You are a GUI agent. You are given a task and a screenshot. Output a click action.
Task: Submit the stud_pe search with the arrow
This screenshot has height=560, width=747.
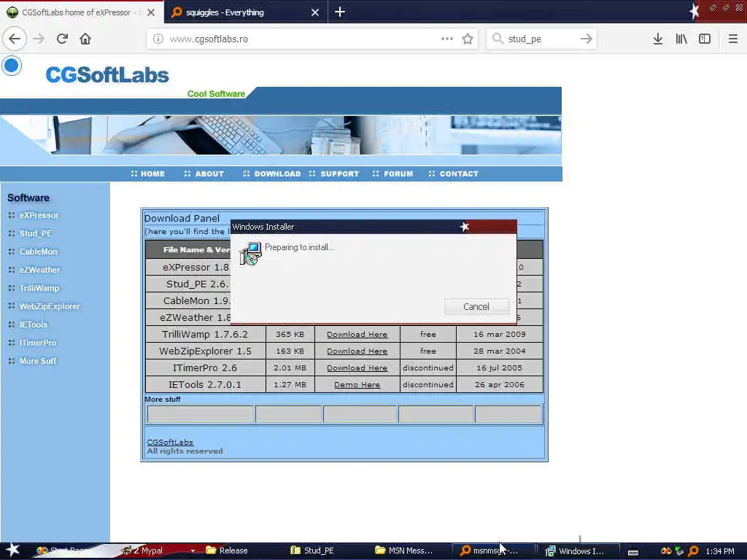click(587, 39)
